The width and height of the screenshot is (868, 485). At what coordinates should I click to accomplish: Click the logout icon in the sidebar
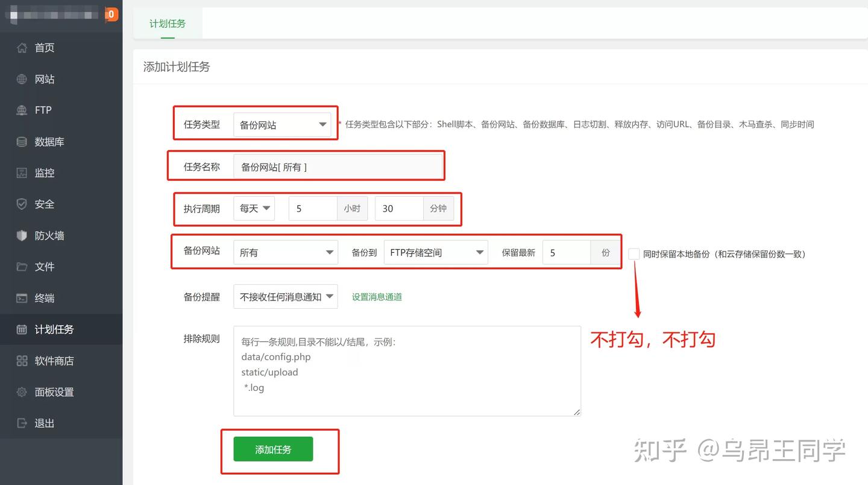22,423
